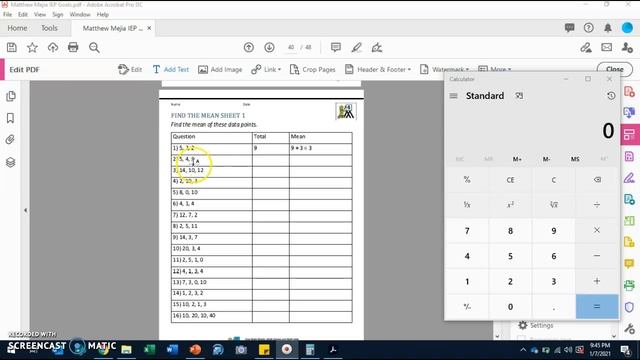Click the share with others person icon

(627, 47)
